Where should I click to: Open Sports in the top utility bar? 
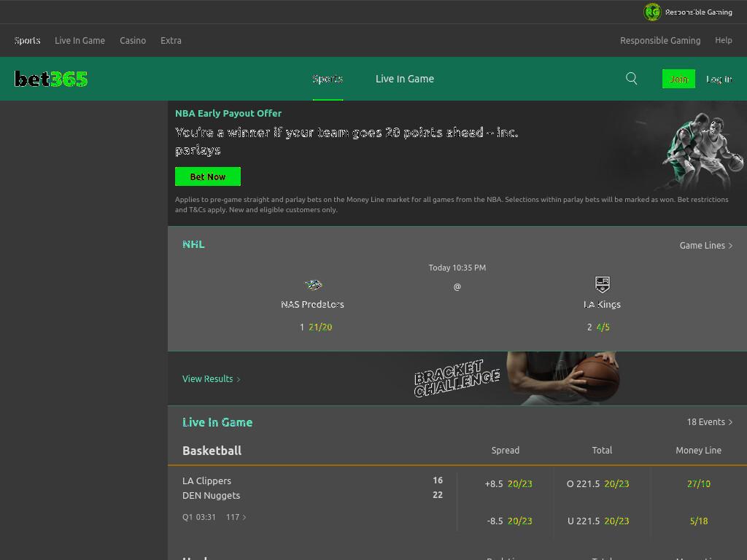[27, 41]
